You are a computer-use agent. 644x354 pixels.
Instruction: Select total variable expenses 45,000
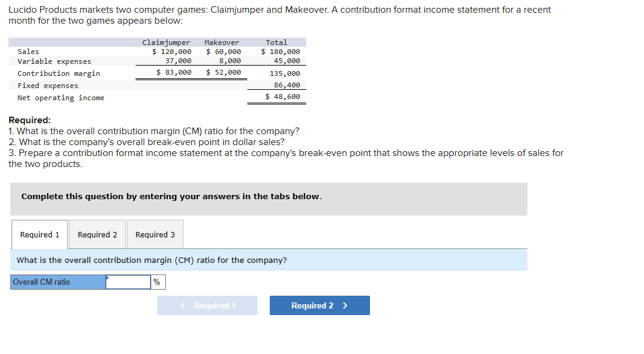pos(287,61)
